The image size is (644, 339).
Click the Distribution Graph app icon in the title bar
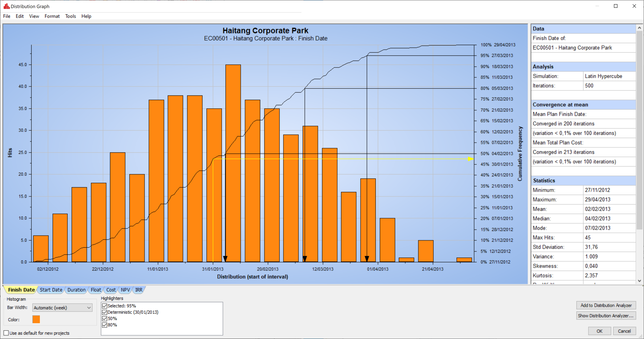[6, 6]
